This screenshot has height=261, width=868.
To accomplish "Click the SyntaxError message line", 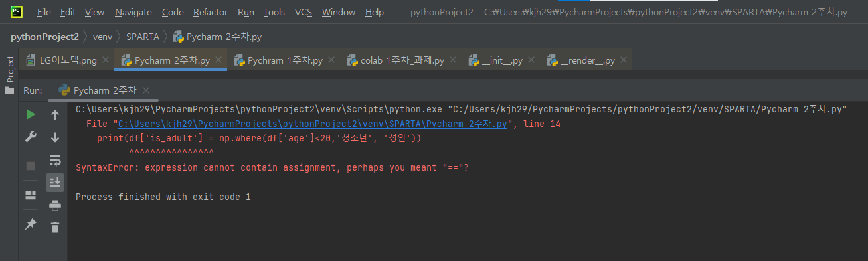I will pyautogui.click(x=272, y=168).
